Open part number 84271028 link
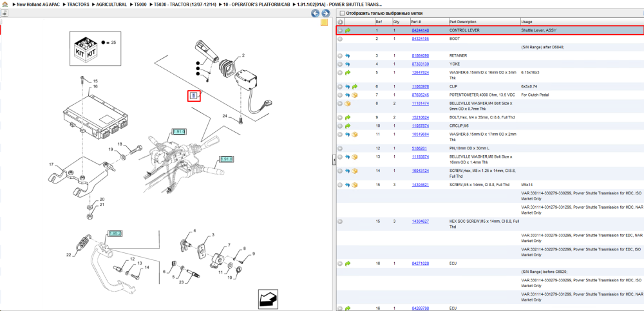This screenshot has width=644, height=311. coord(420,263)
